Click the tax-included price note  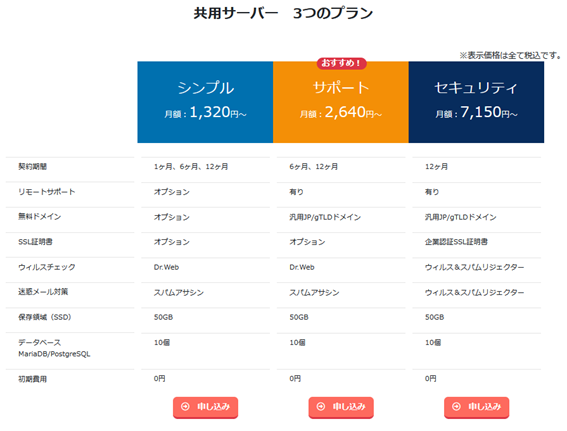click(x=510, y=55)
